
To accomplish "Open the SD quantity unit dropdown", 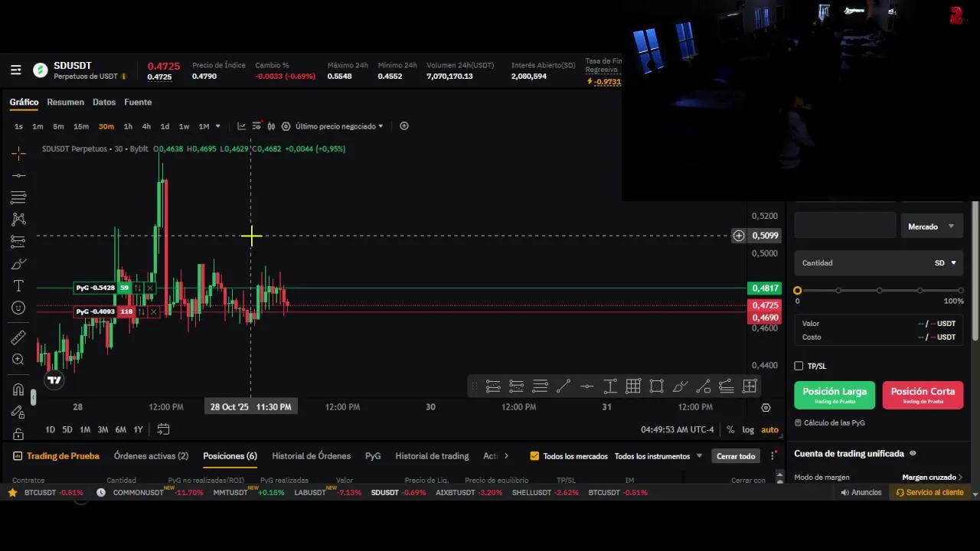I will tap(945, 263).
